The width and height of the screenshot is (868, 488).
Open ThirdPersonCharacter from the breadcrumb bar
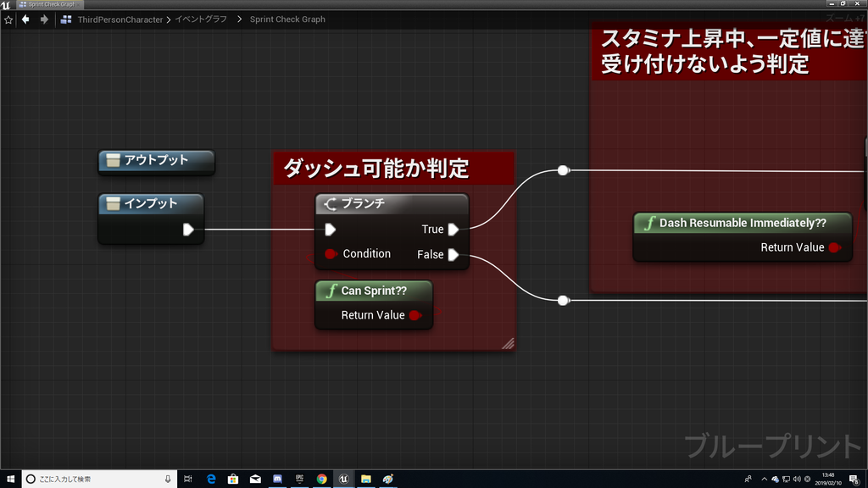119,19
